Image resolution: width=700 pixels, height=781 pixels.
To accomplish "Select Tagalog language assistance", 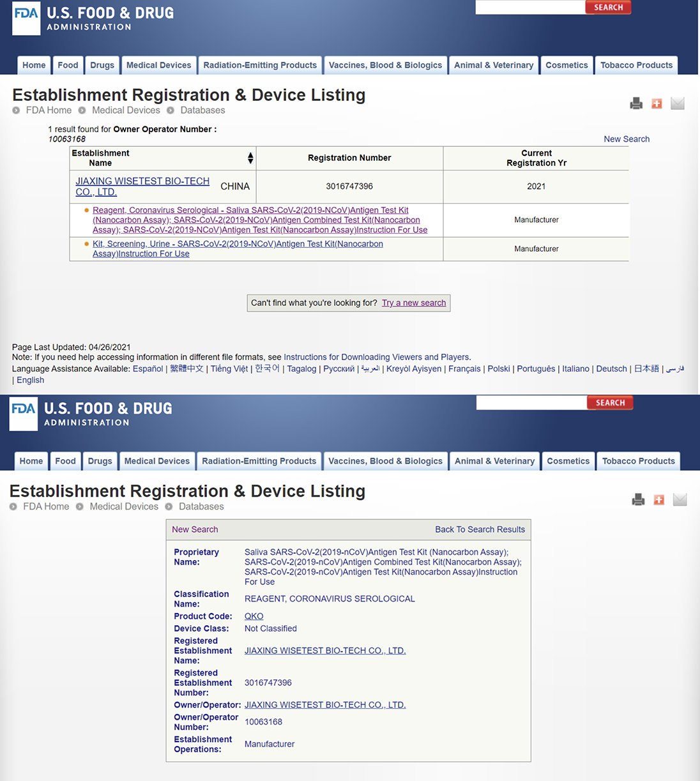I will 301,368.
